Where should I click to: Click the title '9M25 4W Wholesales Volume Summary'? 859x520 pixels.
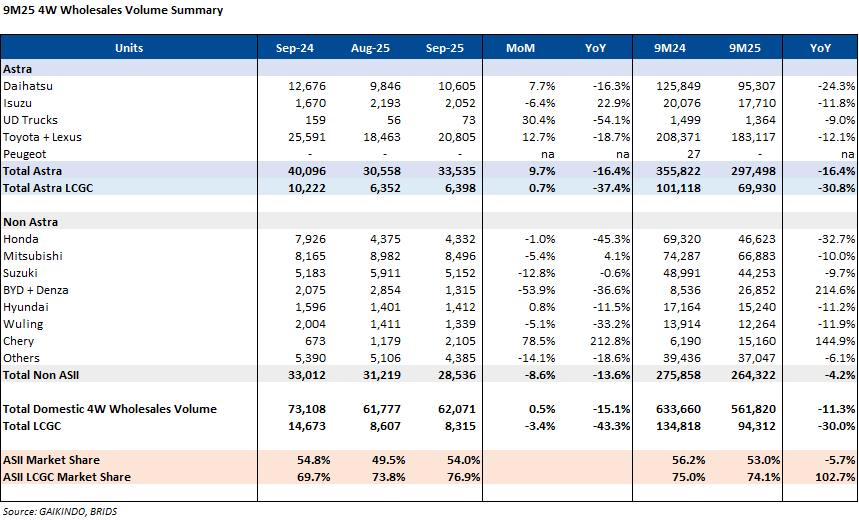click(113, 10)
